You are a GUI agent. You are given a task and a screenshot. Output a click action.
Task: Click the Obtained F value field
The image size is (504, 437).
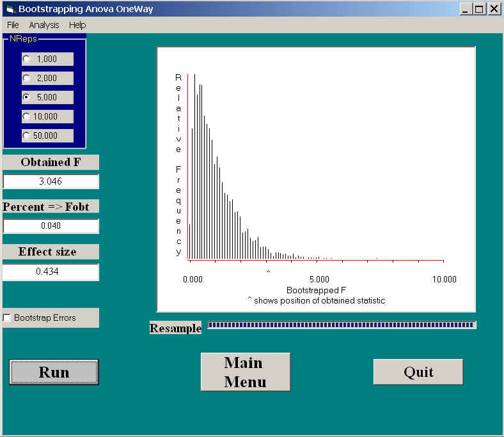(x=51, y=181)
